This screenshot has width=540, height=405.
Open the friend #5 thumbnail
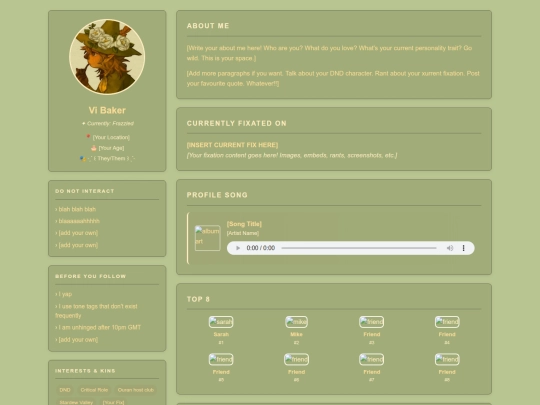(x=221, y=360)
